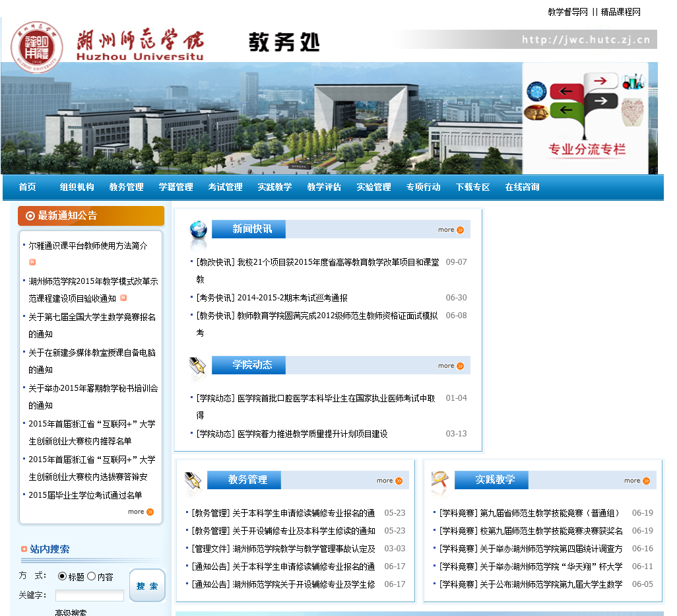Open [学科竞赛] 校第九届师范生教学技能竞赛决赛获奖名 item
677x616 pixels.
pos(531,531)
